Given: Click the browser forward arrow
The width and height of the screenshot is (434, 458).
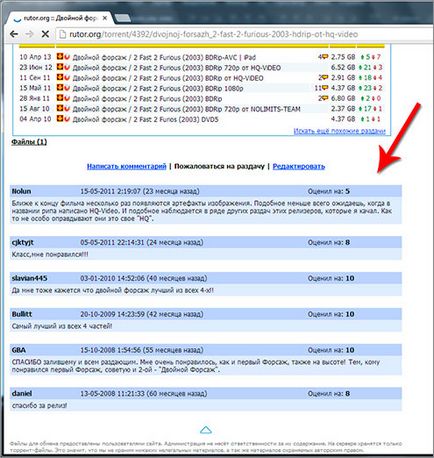Looking at the screenshot, I should pyautogui.click(x=29, y=34).
